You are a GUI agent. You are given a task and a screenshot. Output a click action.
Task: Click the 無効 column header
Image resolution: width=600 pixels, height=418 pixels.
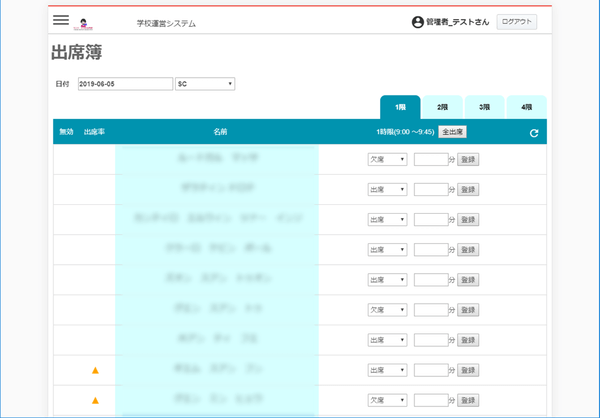(x=66, y=132)
